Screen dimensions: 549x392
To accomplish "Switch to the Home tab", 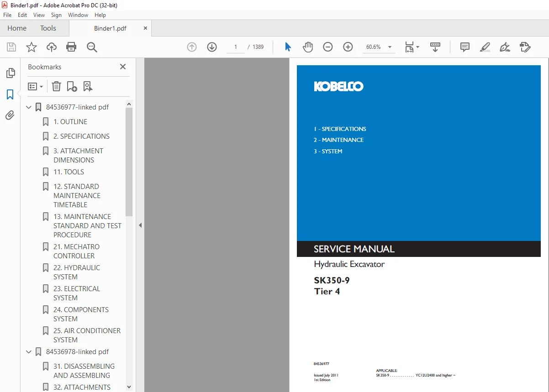I will pos(17,28).
